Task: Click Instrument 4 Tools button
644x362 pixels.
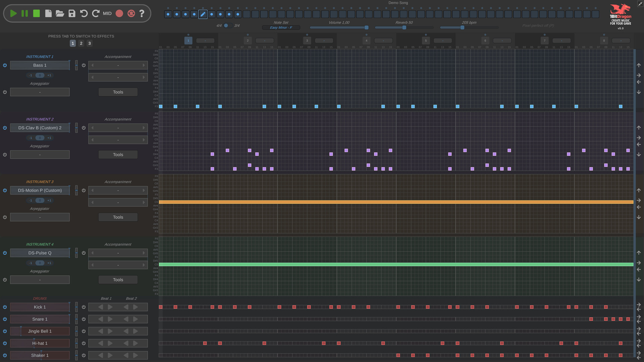Action: [118, 280]
